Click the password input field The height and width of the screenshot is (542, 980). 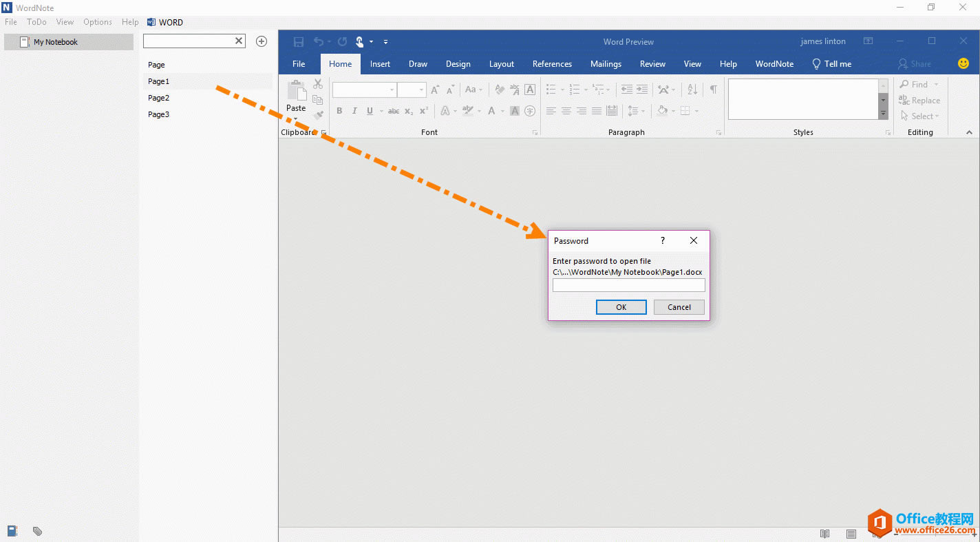pos(628,285)
